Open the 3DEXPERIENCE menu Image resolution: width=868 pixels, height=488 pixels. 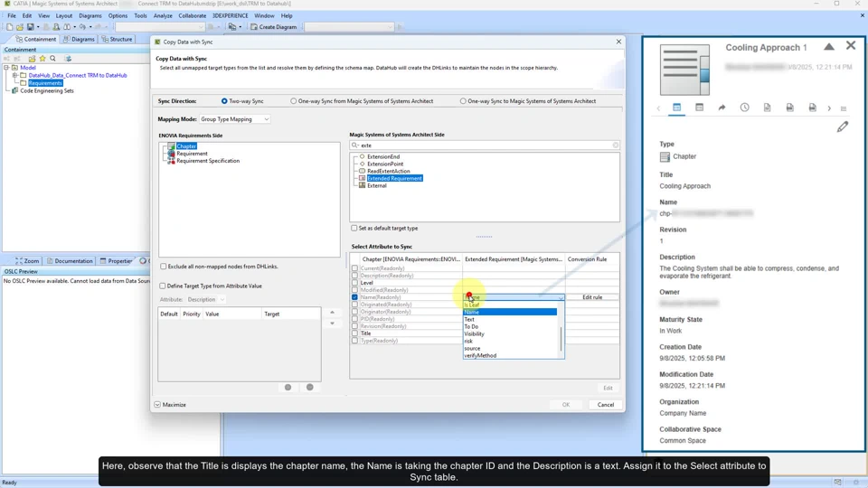[x=231, y=15]
